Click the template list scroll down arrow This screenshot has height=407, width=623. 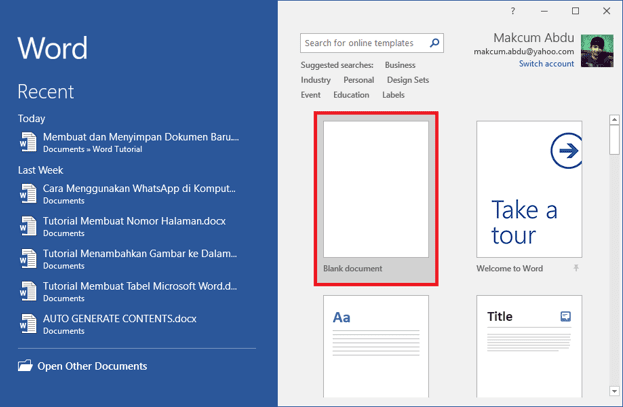[x=614, y=391]
